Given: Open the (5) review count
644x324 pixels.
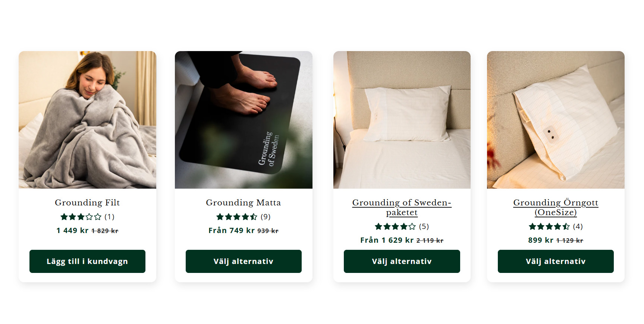Looking at the screenshot, I should 424,226.
